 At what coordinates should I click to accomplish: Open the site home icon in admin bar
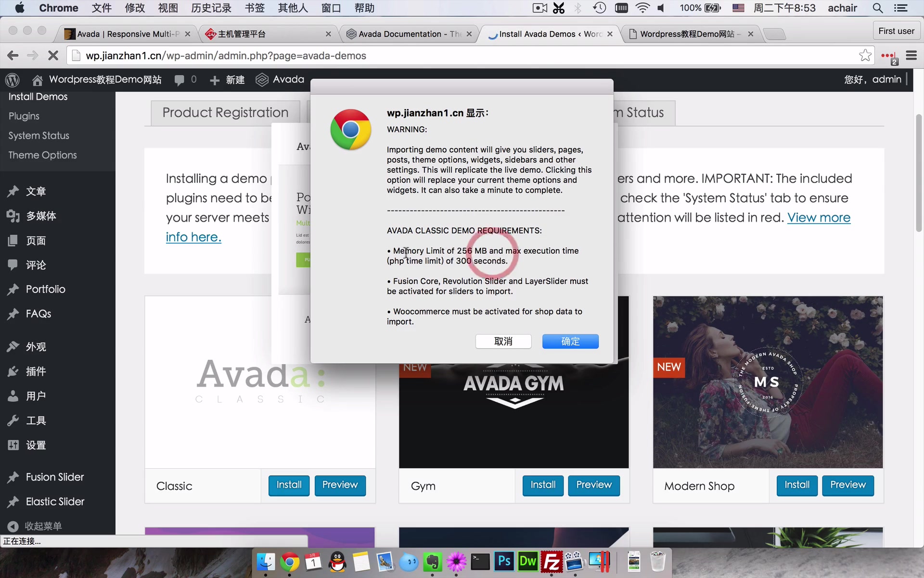point(37,80)
